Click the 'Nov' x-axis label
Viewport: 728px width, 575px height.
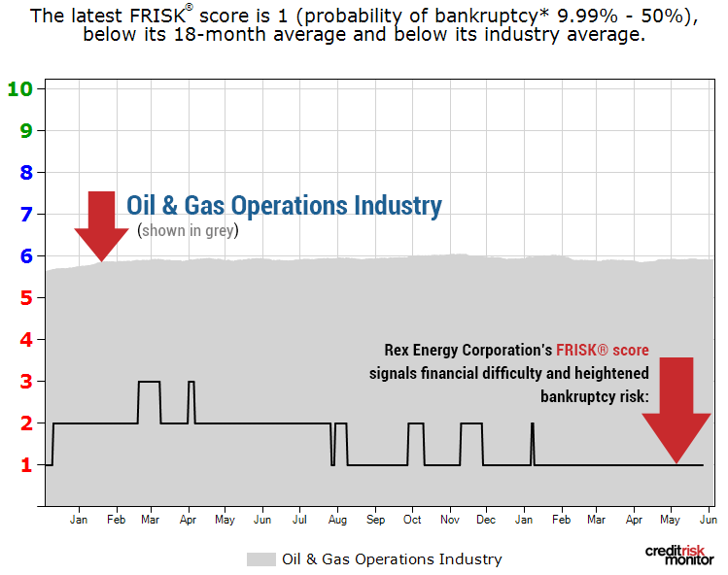(x=450, y=520)
